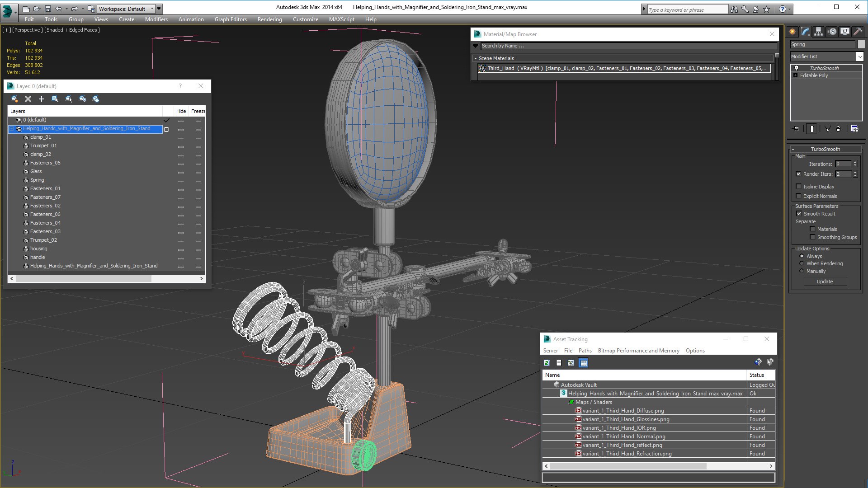Toggle Show End Result in modifier stack
This screenshot has width=868, height=488.
(x=812, y=129)
